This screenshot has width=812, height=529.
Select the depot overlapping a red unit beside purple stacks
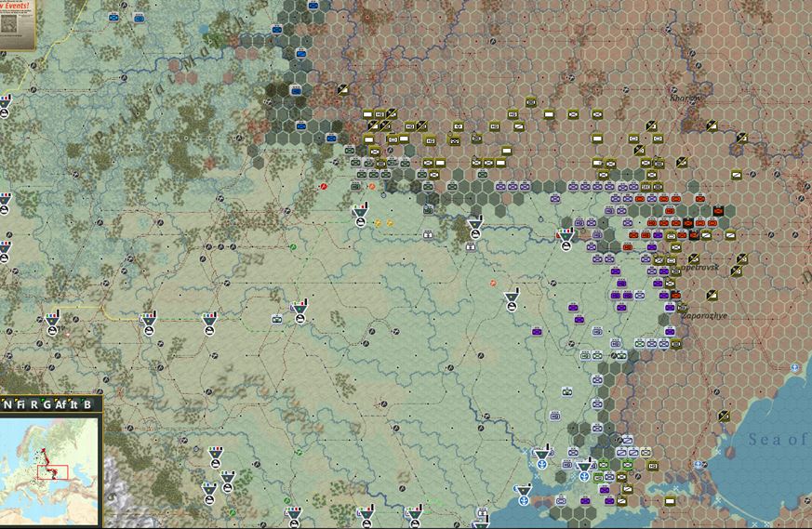566,240
